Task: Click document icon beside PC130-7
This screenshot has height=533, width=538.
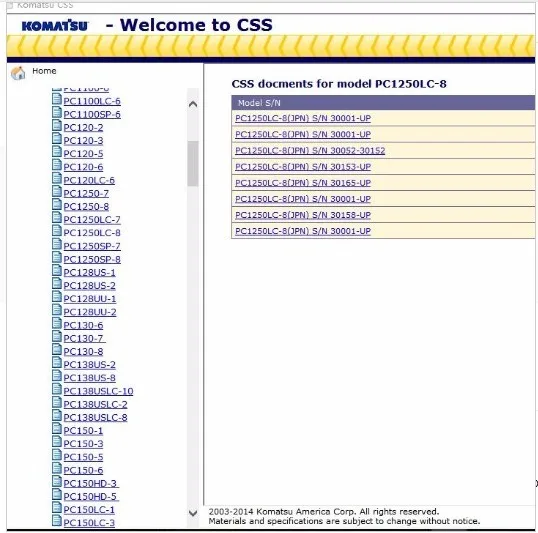Action: (57, 337)
